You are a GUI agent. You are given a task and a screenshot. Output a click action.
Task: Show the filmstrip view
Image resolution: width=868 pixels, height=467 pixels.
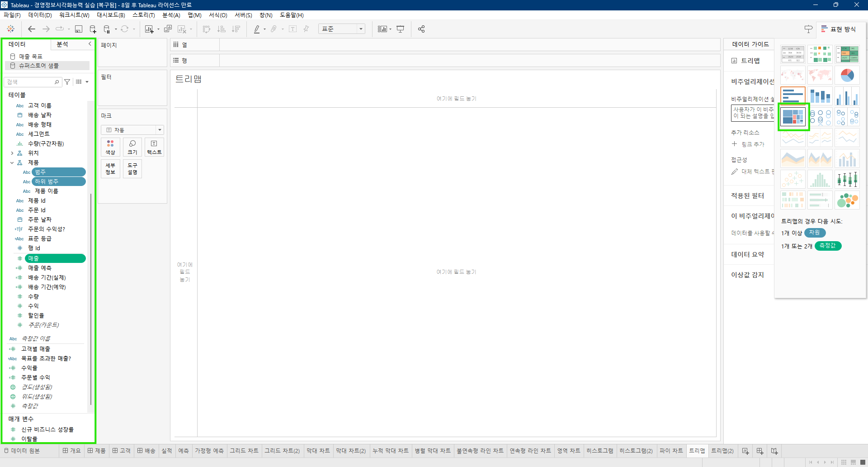pyautogui.click(x=853, y=462)
